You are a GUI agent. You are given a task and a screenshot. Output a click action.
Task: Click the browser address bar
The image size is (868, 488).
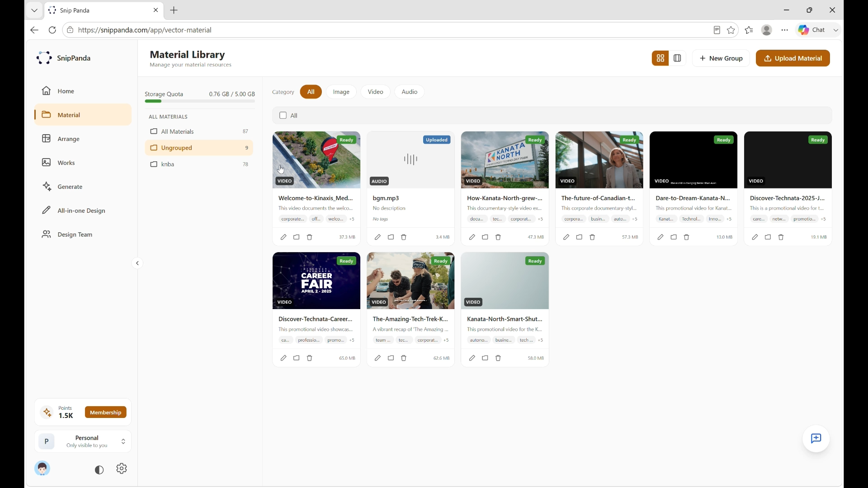coord(389,30)
